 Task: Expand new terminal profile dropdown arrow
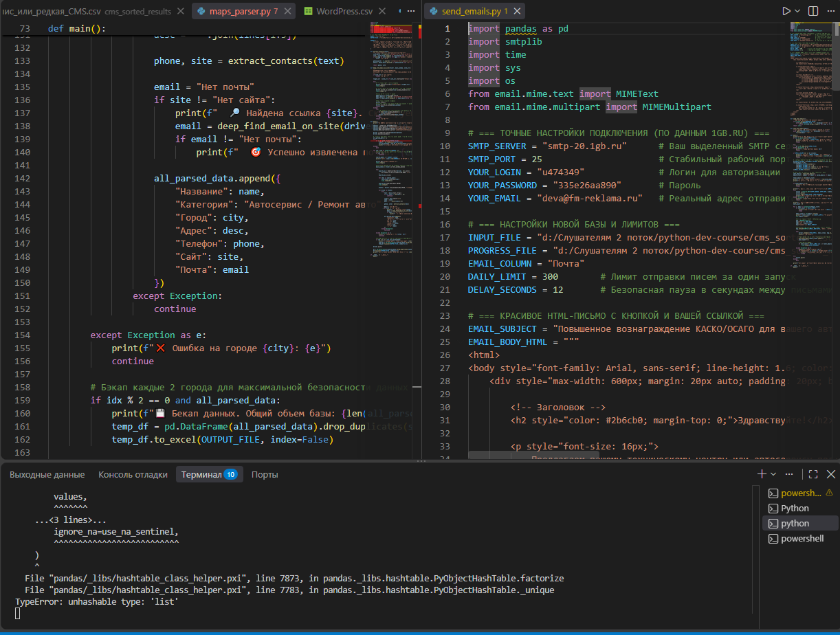[x=773, y=474]
